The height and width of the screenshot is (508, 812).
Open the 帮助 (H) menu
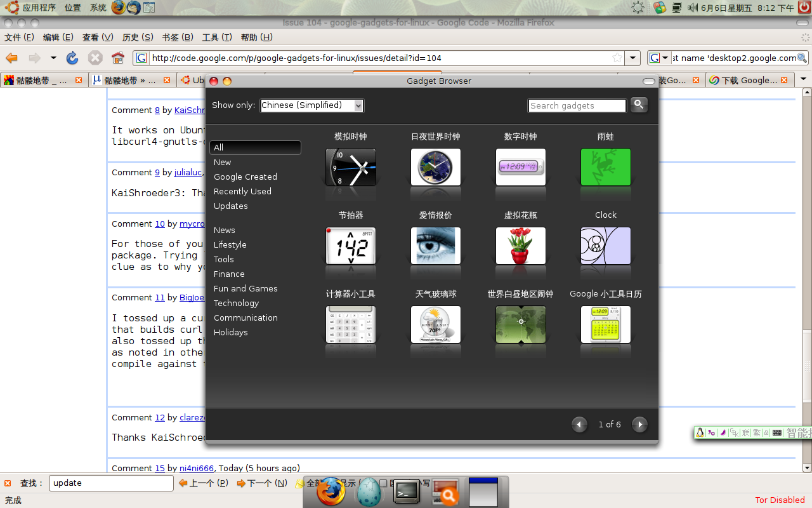256,37
